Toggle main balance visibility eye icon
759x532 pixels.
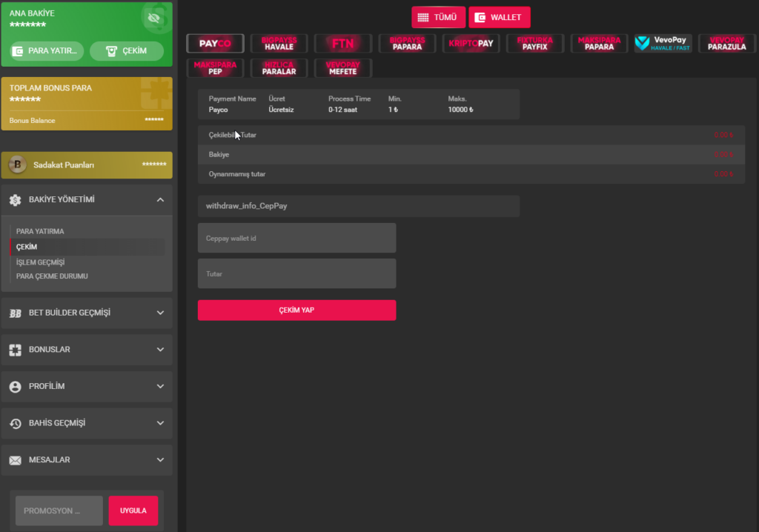coord(154,17)
